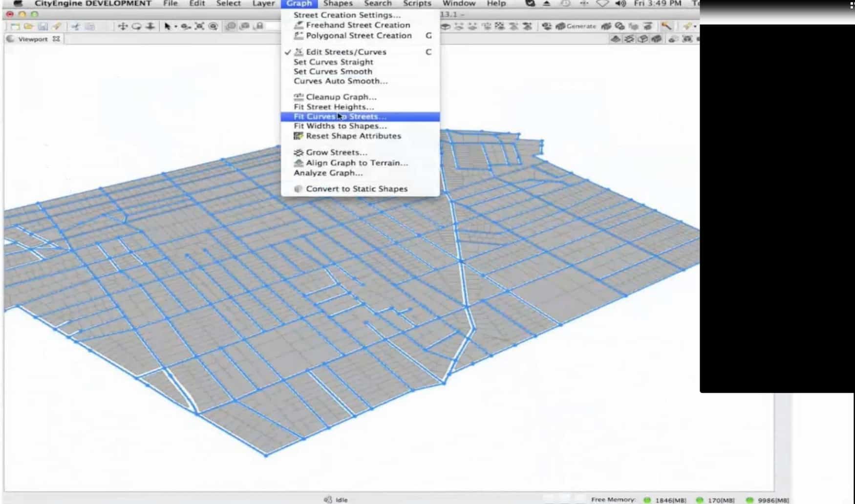Select Convert to Static Shapes
The width and height of the screenshot is (855, 504).
tap(356, 189)
